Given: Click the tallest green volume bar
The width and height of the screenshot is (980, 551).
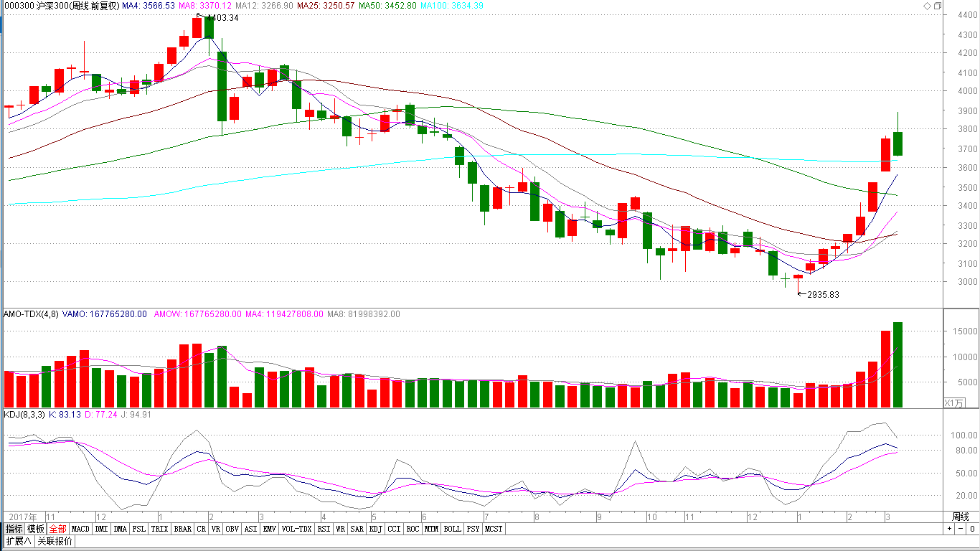Looking at the screenshot, I should point(897,364).
